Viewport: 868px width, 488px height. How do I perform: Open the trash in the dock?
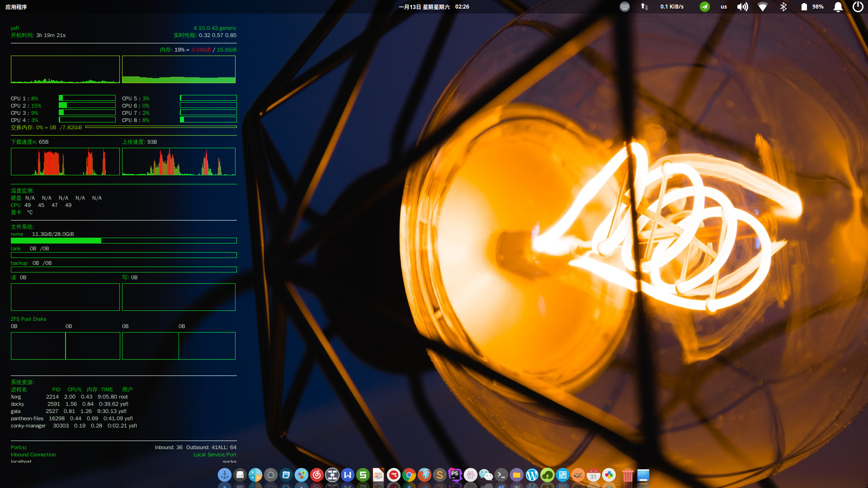click(x=627, y=475)
